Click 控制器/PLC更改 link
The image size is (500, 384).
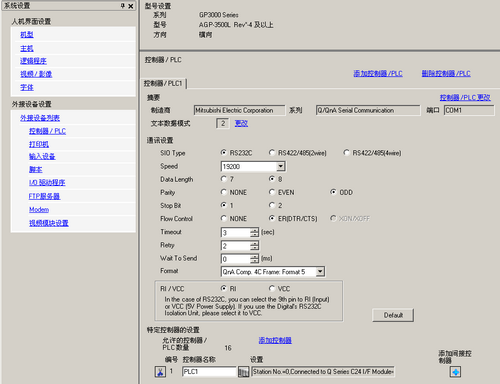coord(465,97)
